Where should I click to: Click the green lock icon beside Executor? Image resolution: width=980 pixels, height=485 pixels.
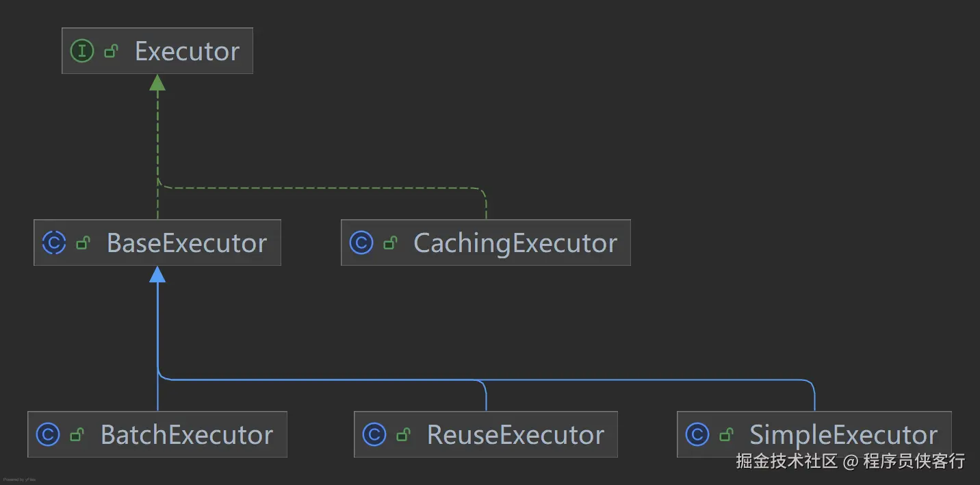pyautogui.click(x=111, y=51)
